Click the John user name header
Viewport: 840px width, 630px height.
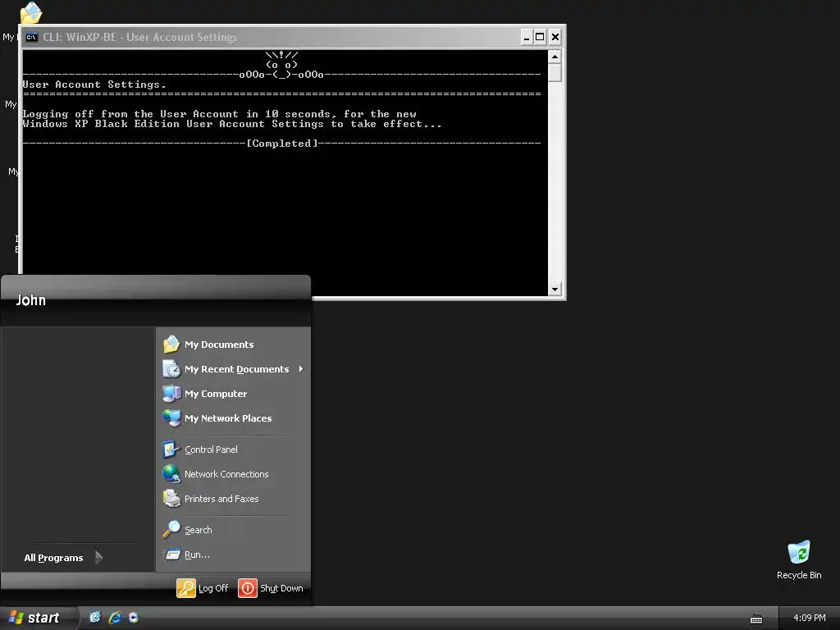pyautogui.click(x=30, y=300)
